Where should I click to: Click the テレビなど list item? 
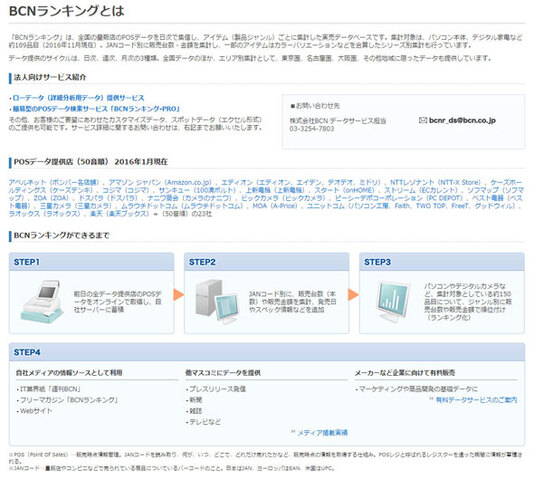(x=204, y=422)
